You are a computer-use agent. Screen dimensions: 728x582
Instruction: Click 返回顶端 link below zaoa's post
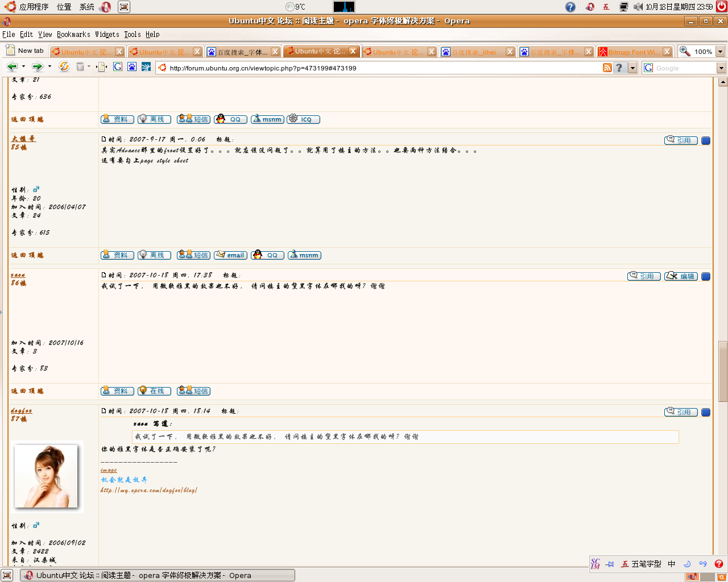coord(27,391)
